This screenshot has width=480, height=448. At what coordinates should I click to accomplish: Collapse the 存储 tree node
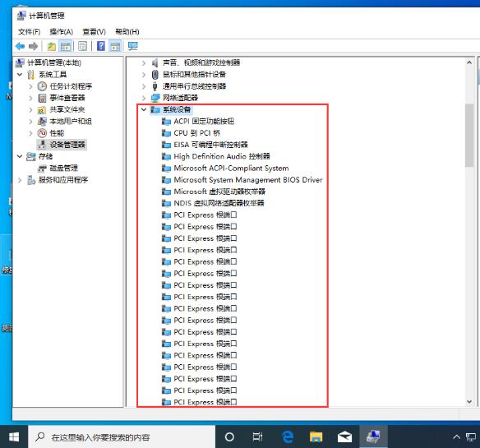click(20, 156)
